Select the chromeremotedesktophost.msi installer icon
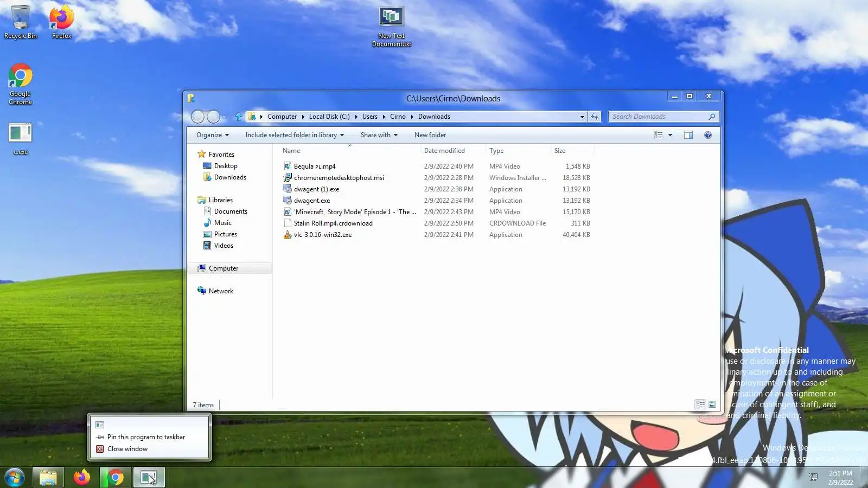 [x=288, y=178]
